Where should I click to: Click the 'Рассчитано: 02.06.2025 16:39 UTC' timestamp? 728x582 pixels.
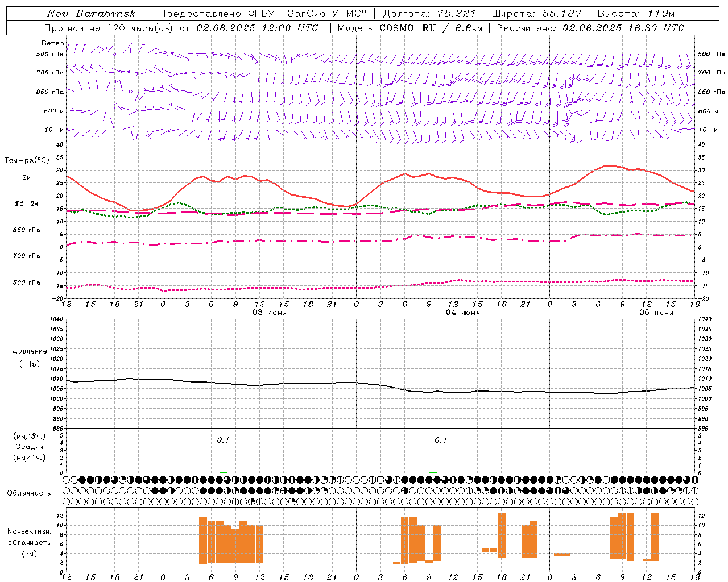590,28
